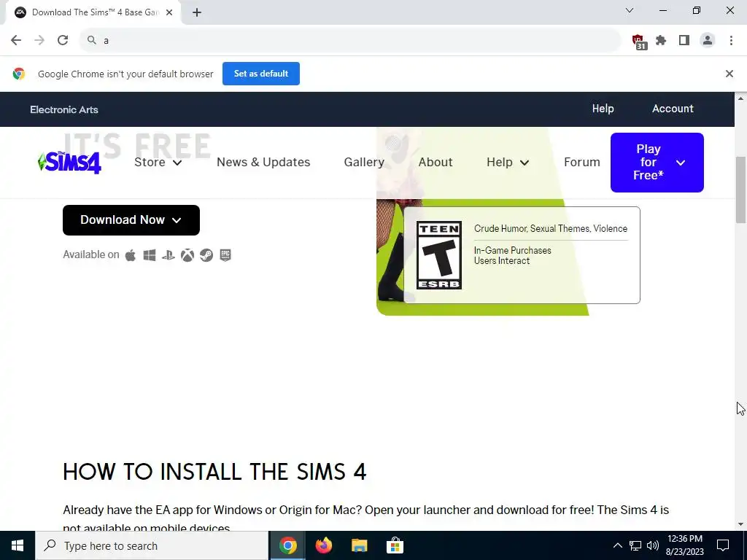Open Microsoft Store from the taskbar
The image size is (747, 560).
coord(395,545)
